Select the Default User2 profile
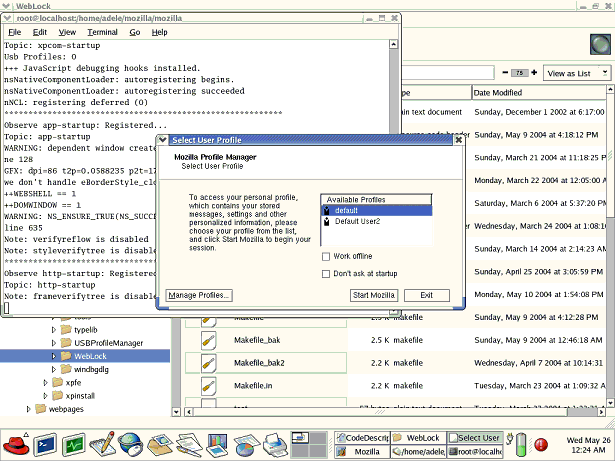This screenshot has height=461, width=615. coord(377,222)
